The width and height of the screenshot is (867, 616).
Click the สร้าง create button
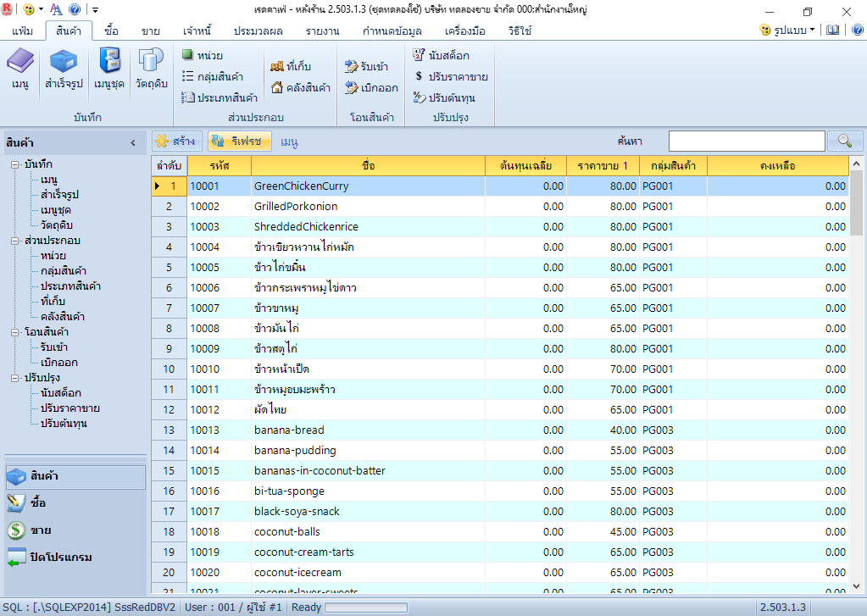coord(176,142)
